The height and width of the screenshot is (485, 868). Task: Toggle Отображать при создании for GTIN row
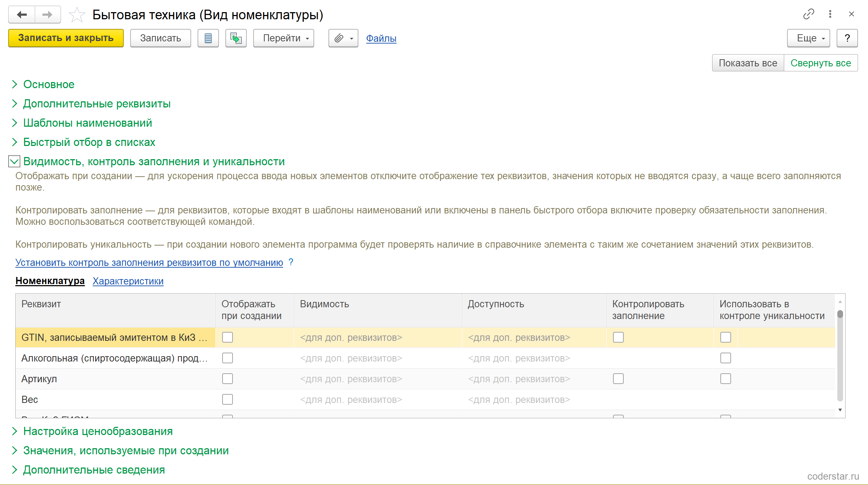coord(228,337)
